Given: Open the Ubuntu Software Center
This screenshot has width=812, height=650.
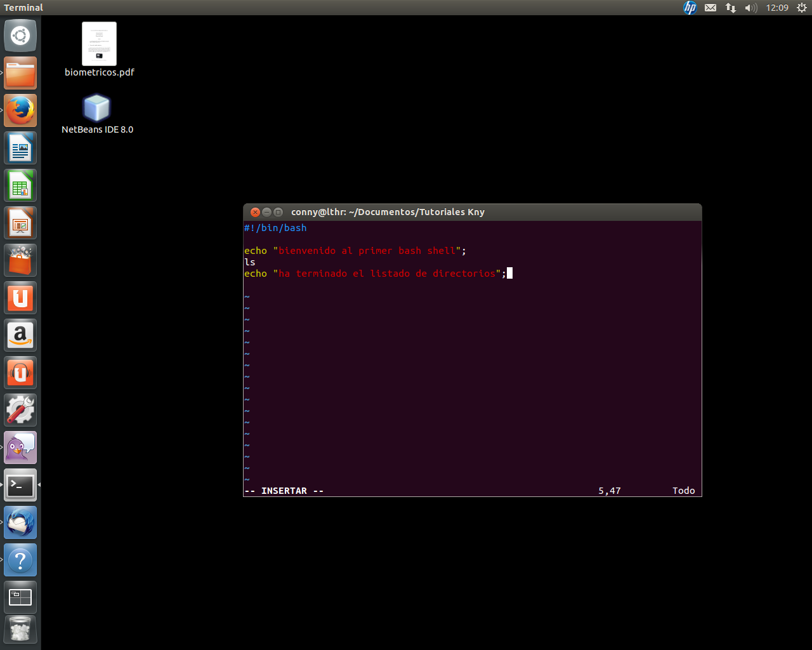Looking at the screenshot, I should [x=20, y=260].
